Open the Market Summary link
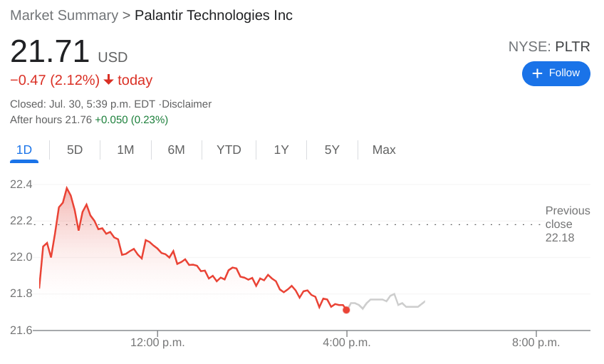This screenshot has height=364, width=604. pyautogui.click(x=64, y=15)
